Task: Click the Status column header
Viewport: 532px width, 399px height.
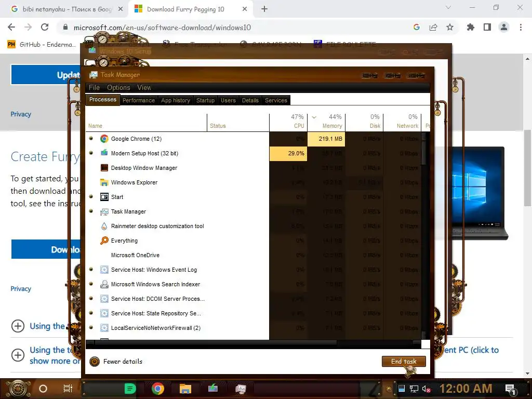Action: (238, 122)
